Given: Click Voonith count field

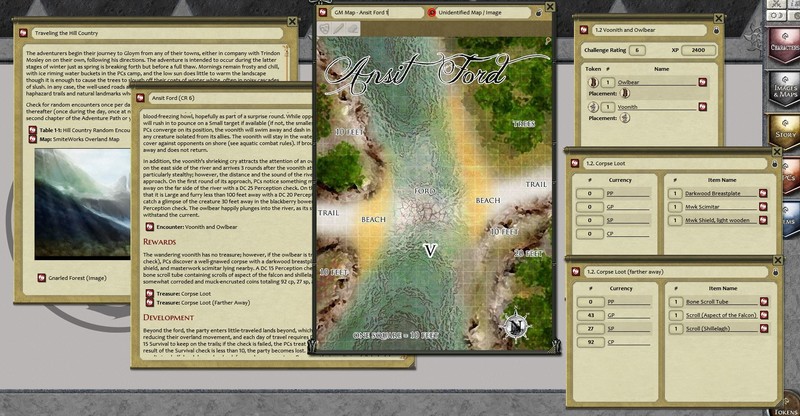Looking at the screenshot, I should tap(608, 107).
